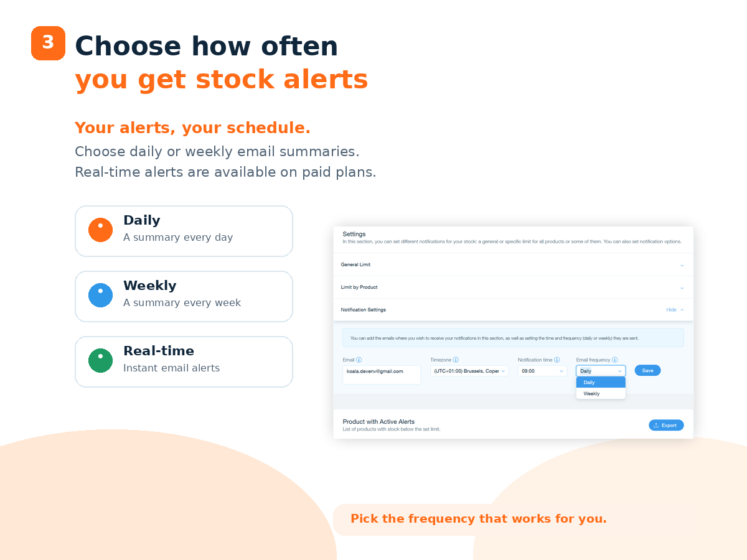Click the Save button

coord(647,370)
